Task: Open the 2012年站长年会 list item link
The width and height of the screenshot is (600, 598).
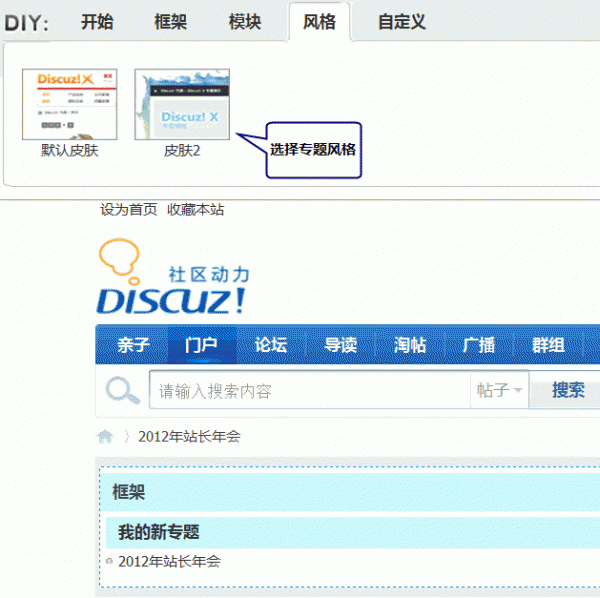Action: 169,561
